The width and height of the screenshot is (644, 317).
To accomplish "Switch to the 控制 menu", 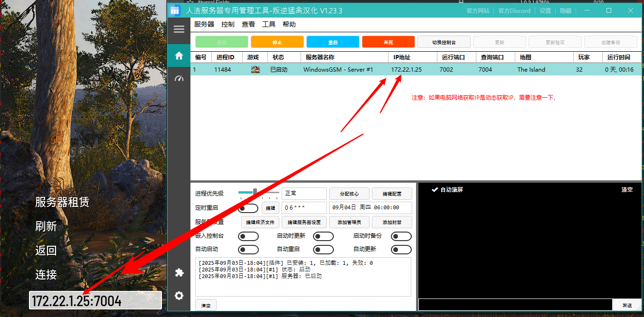I will click(227, 24).
